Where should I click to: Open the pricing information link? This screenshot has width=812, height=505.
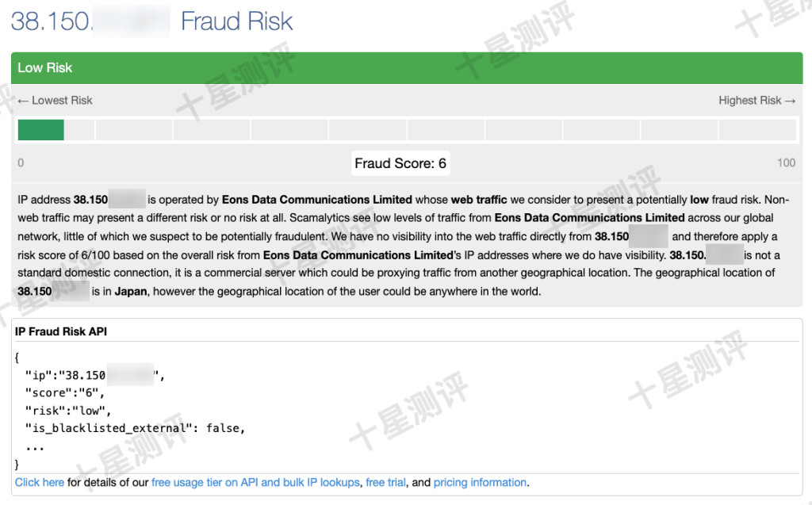(480, 482)
